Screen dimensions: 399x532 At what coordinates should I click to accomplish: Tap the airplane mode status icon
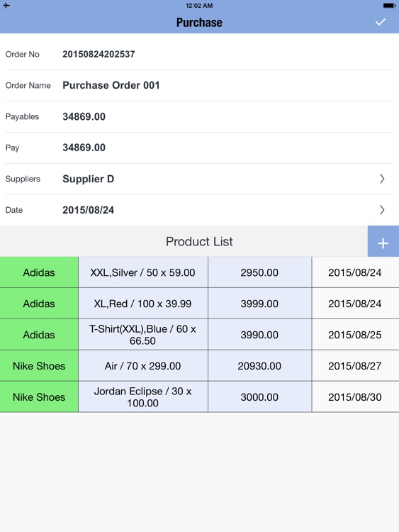6,6
